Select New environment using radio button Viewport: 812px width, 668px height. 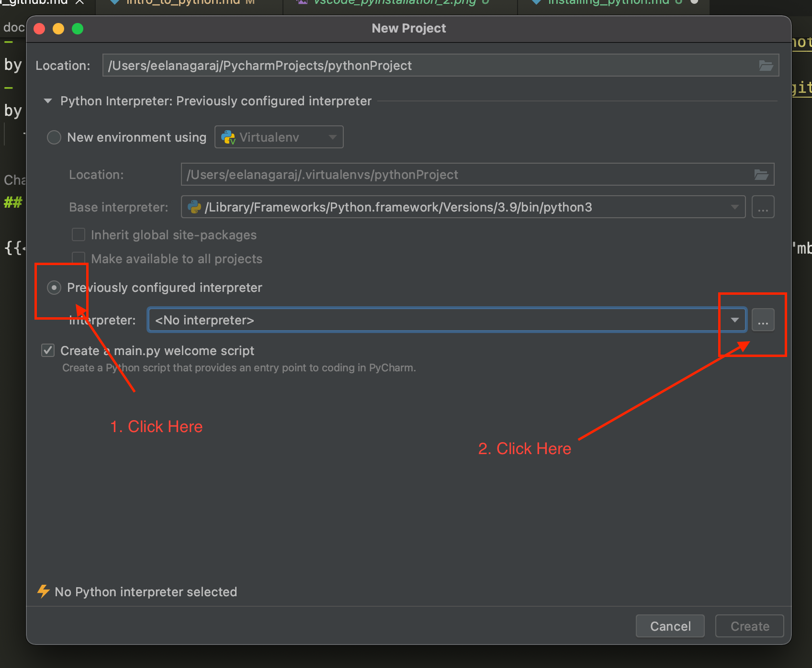click(54, 137)
